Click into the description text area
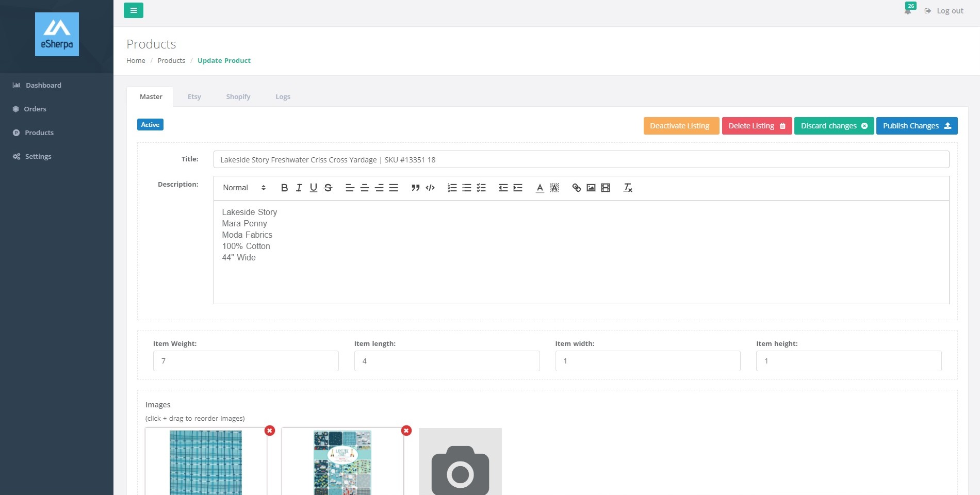 click(x=581, y=252)
